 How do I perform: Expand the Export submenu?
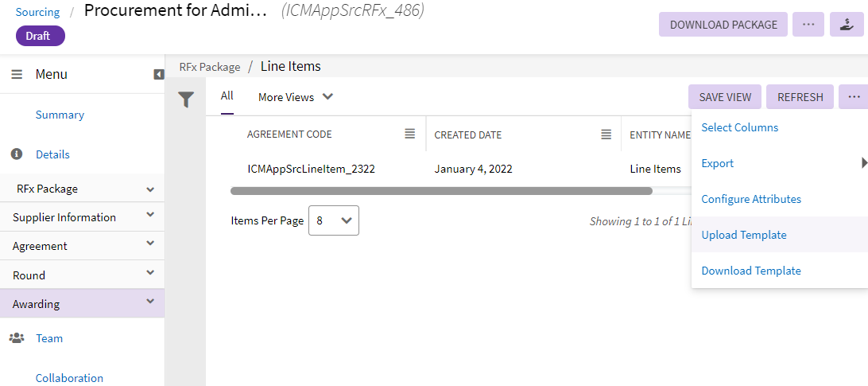[863, 163]
